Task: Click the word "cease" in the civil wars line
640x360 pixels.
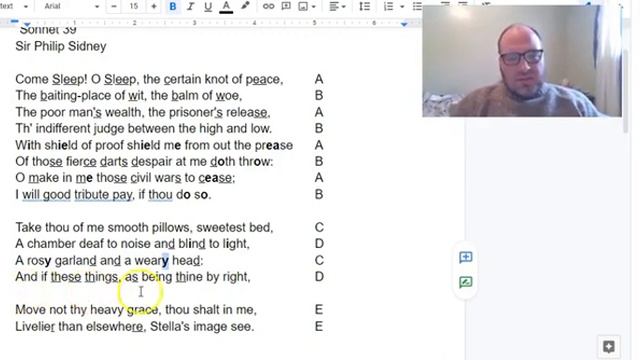Action: pos(216,178)
